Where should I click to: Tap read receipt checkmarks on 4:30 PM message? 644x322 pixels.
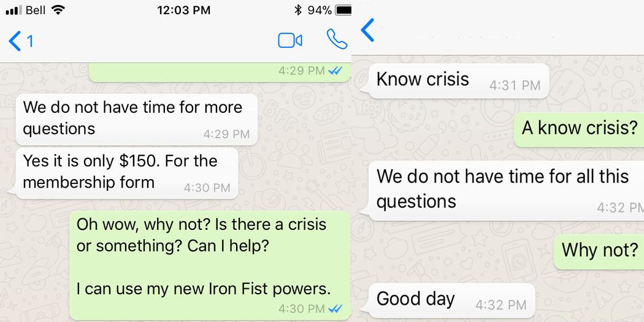click(x=335, y=309)
